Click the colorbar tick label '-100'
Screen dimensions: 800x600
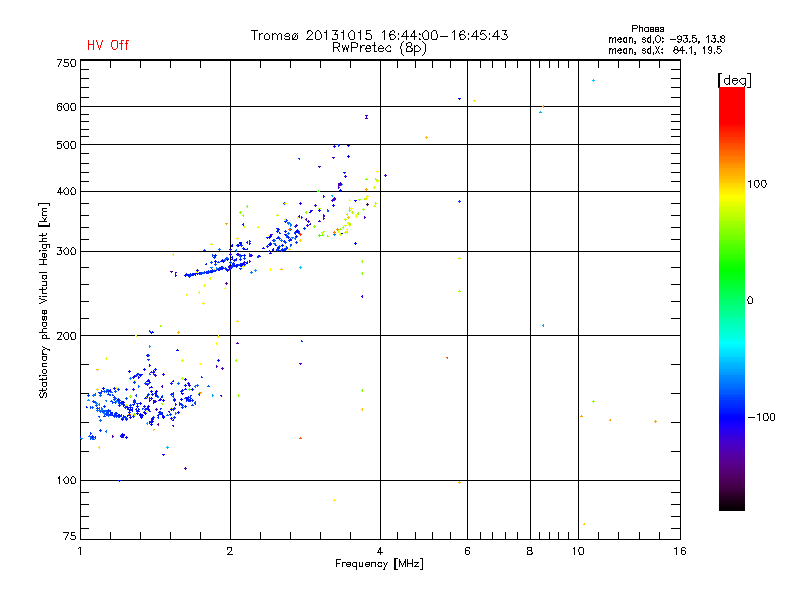coord(761,417)
